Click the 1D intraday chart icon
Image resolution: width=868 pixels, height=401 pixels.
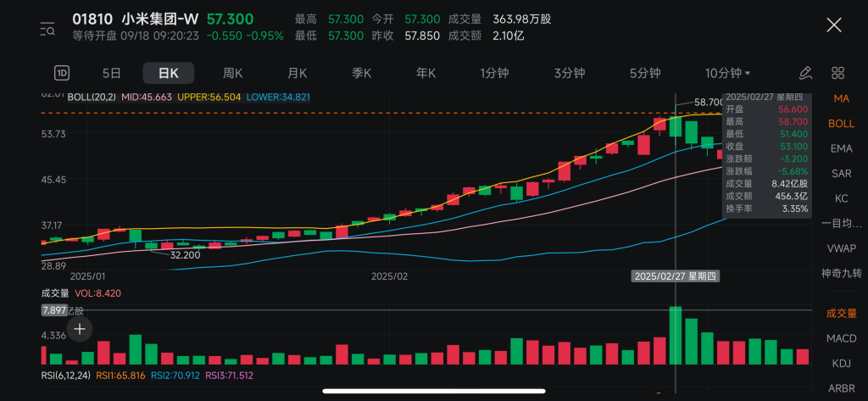[62, 73]
